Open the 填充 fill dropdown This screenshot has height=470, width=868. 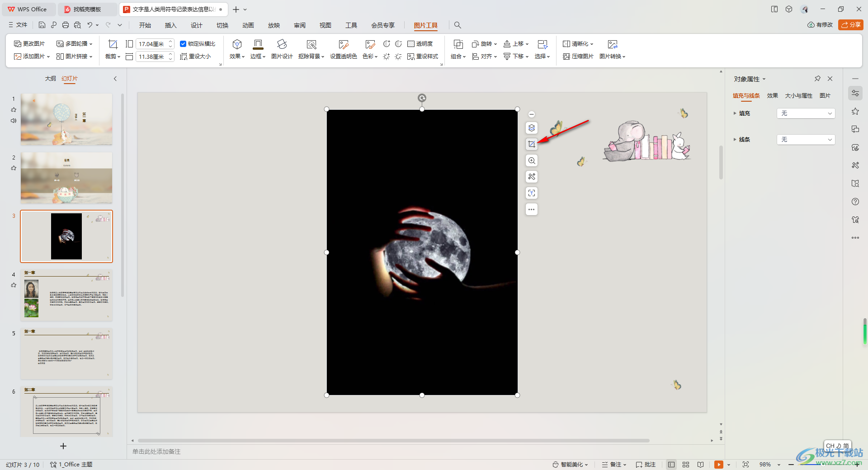tap(806, 113)
